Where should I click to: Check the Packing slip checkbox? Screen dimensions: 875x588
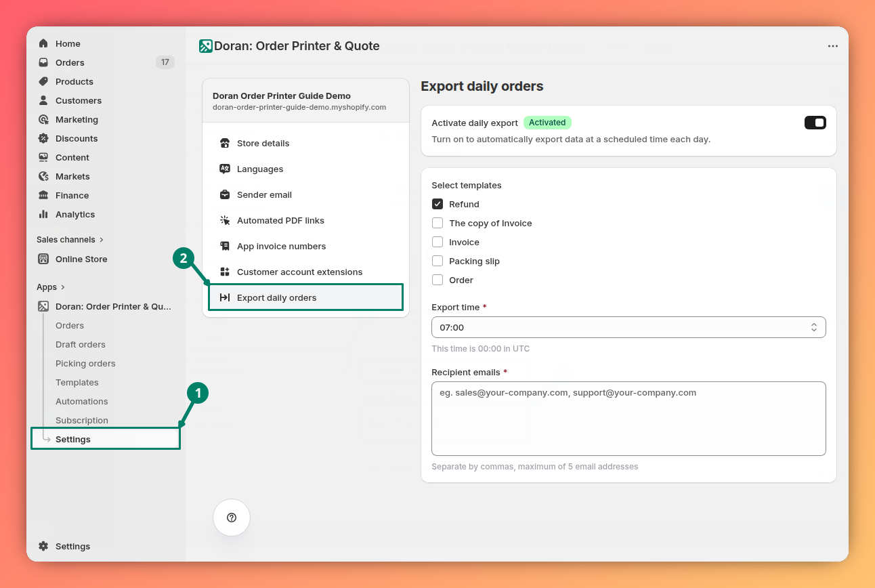[438, 261]
